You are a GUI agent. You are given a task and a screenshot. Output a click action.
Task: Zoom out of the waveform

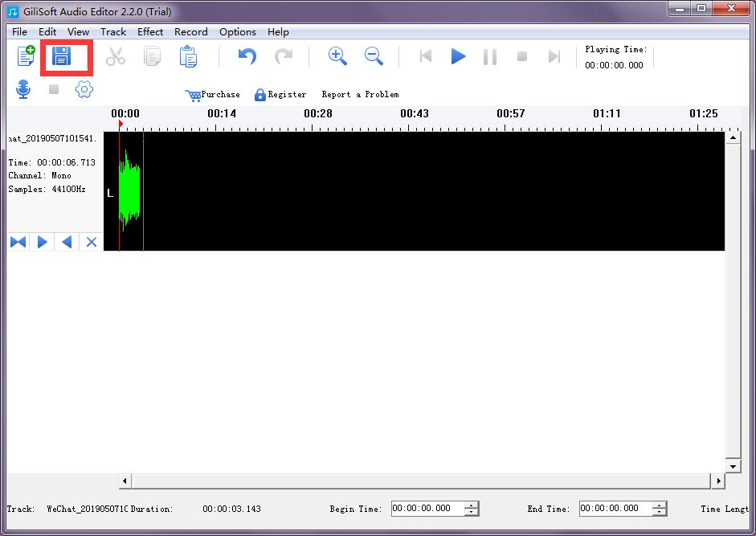(x=374, y=56)
